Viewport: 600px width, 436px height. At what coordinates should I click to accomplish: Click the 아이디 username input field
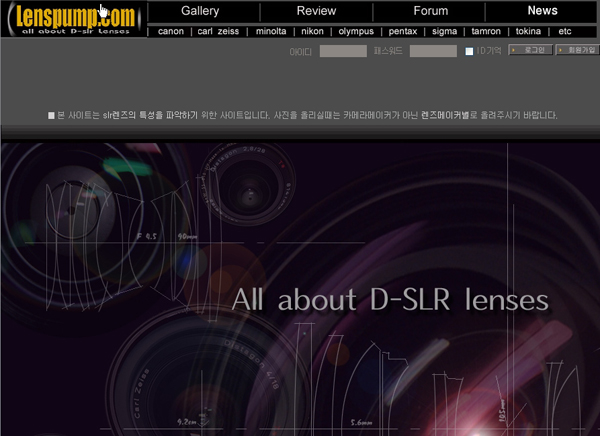(x=343, y=51)
